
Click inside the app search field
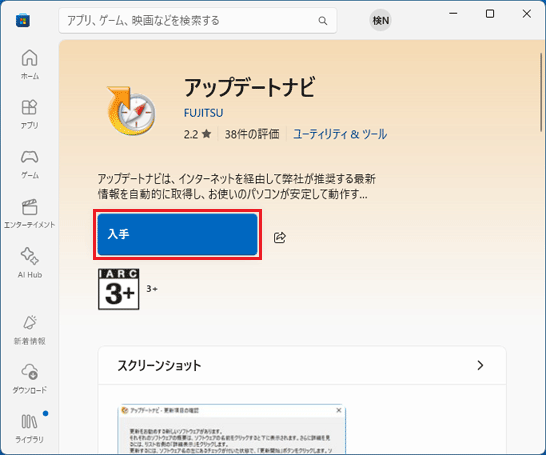tap(197, 21)
